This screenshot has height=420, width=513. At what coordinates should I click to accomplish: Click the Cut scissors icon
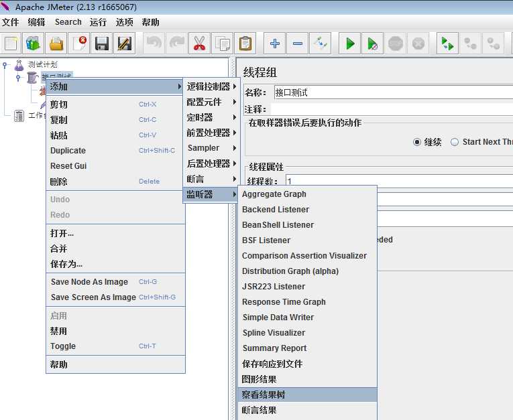click(x=199, y=43)
